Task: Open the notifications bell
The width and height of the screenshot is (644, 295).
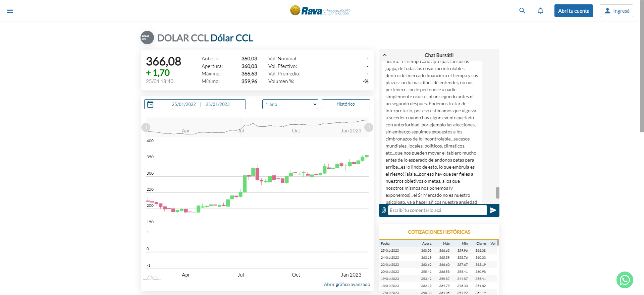Action: tap(540, 11)
